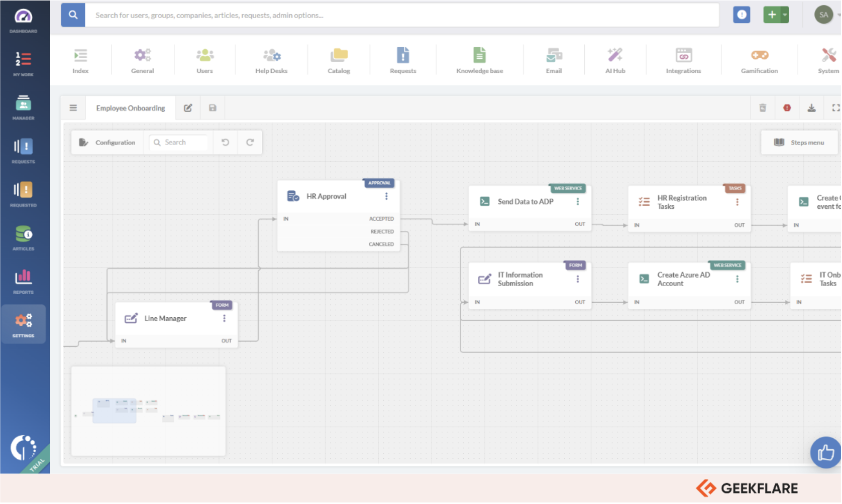The width and height of the screenshot is (842, 504).
Task: Open the thumbs up feedback button
Action: pyautogui.click(x=825, y=453)
